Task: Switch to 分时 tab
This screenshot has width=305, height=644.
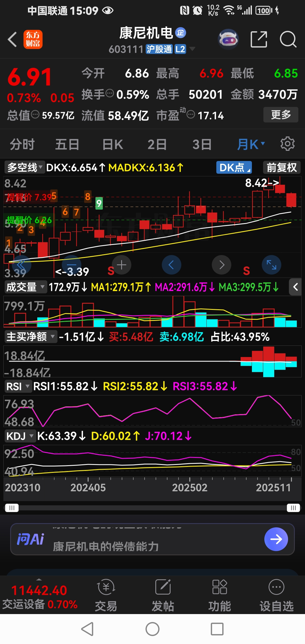Action: [22, 144]
